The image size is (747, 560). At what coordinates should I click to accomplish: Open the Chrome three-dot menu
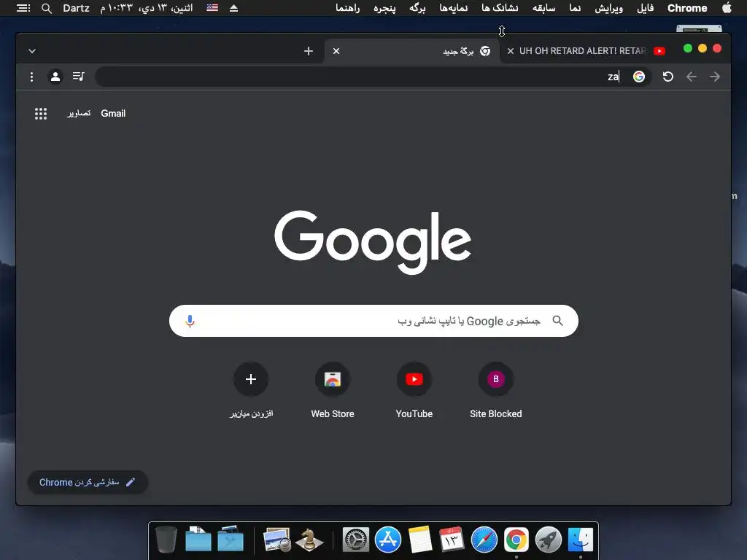click(x=31, y=77)
